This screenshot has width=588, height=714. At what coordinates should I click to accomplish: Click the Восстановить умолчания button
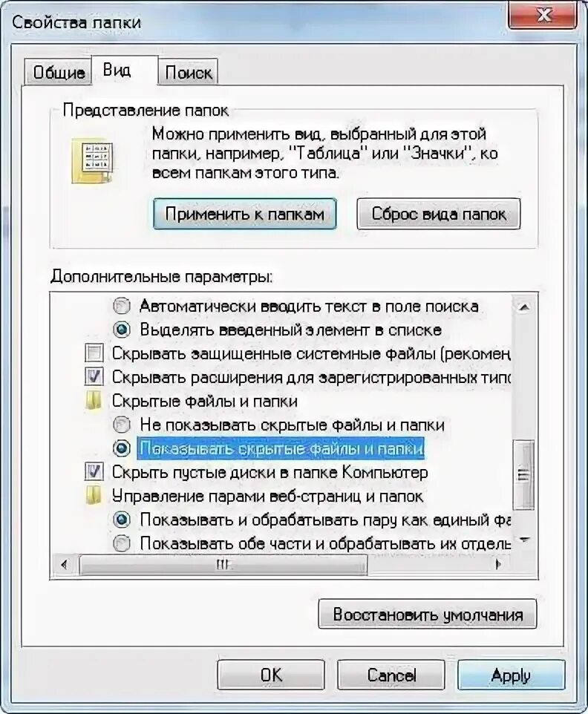[427, 615]
